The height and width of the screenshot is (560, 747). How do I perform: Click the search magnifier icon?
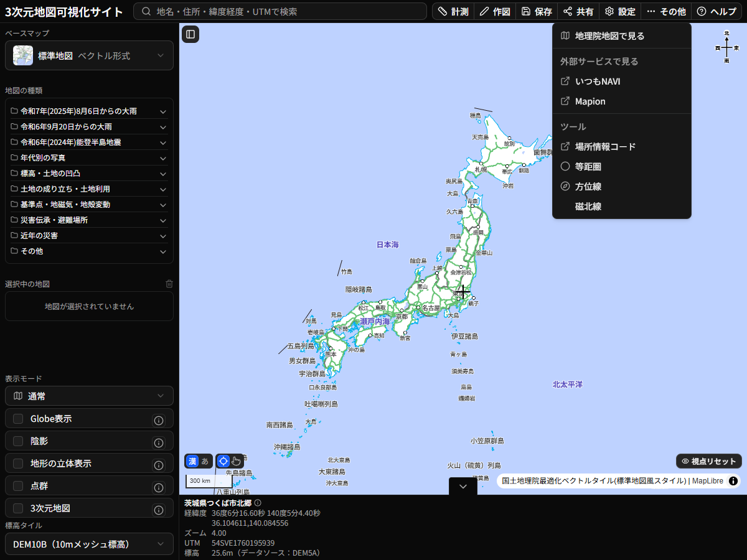click(146, 11)
